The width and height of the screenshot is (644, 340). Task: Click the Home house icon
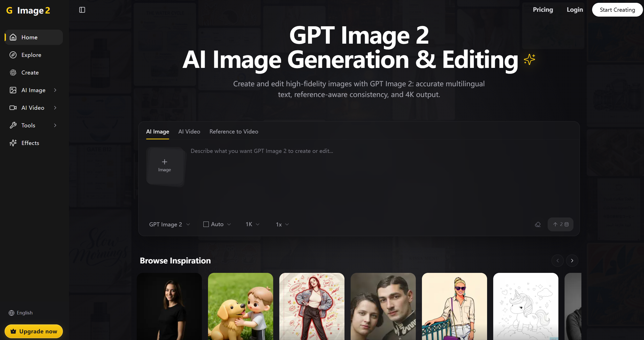(x=13, y=37)
